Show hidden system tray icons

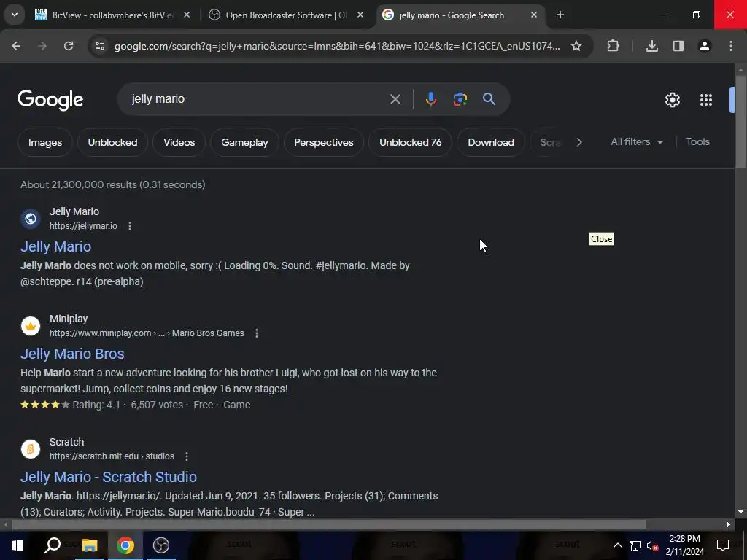coord(617,545)
